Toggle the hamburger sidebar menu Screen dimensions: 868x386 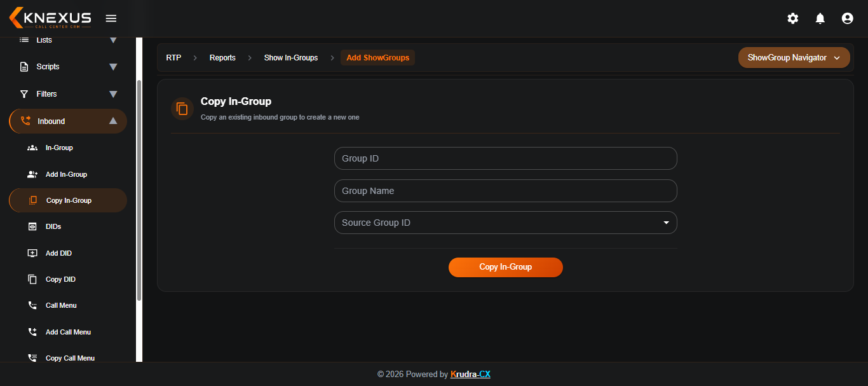[111, 18]
